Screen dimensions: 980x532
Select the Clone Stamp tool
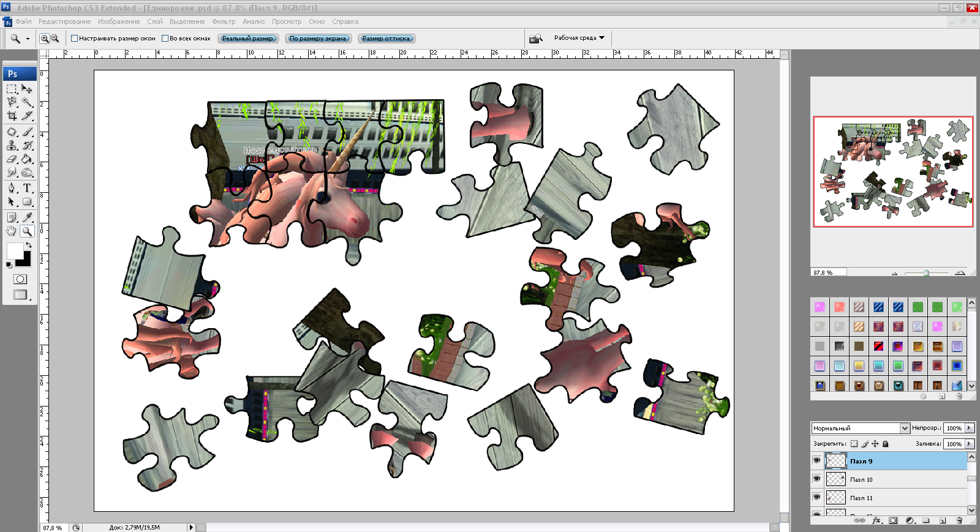click(x=12, y=145)
